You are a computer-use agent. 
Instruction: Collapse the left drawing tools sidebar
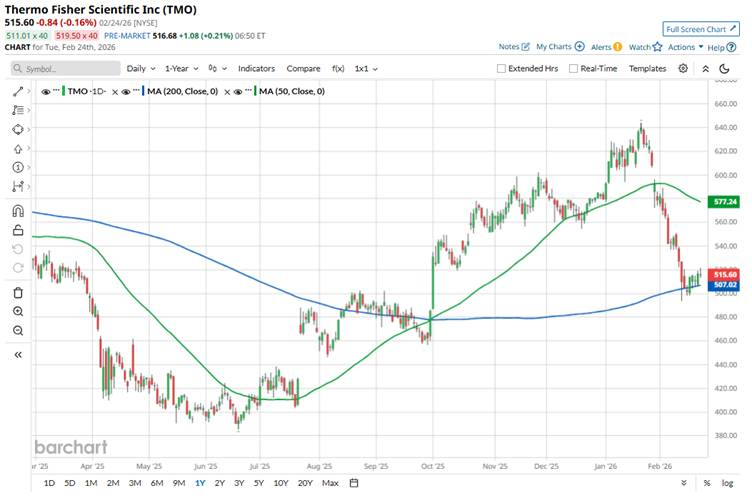pyautogui.click(x=18, y=354)
